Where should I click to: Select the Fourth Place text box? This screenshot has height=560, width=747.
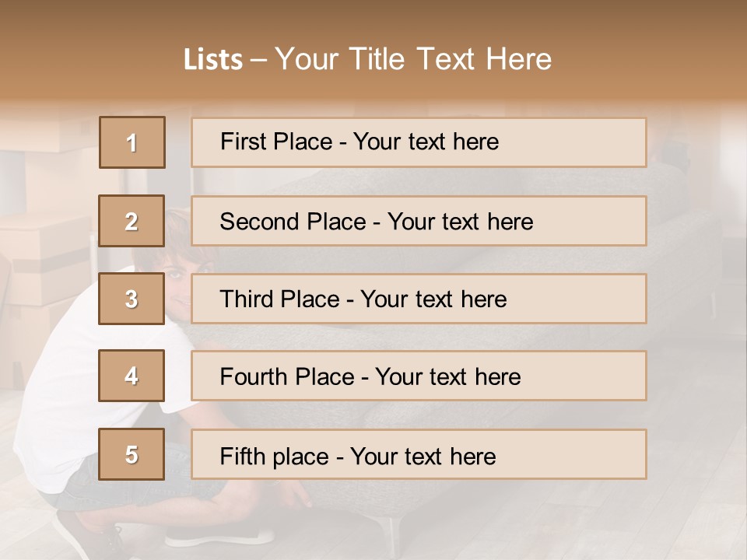pos(419,376)
